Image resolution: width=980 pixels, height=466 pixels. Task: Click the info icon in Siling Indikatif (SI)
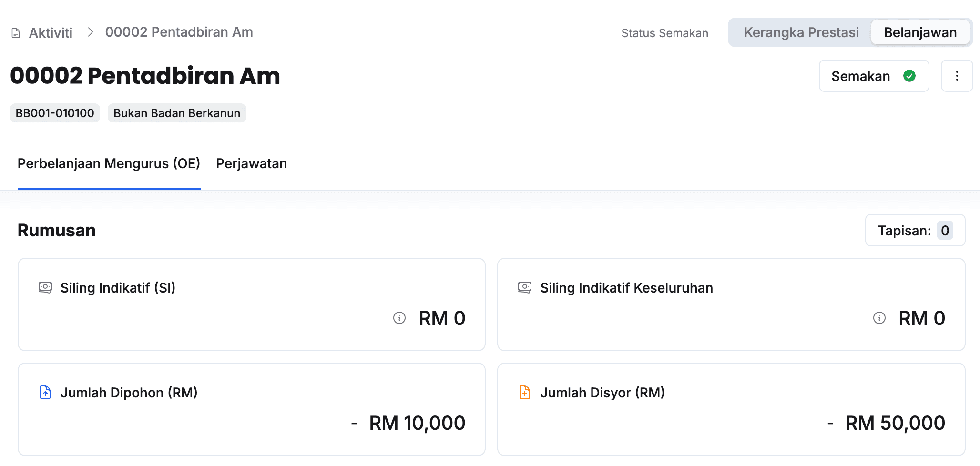point(399,318)
